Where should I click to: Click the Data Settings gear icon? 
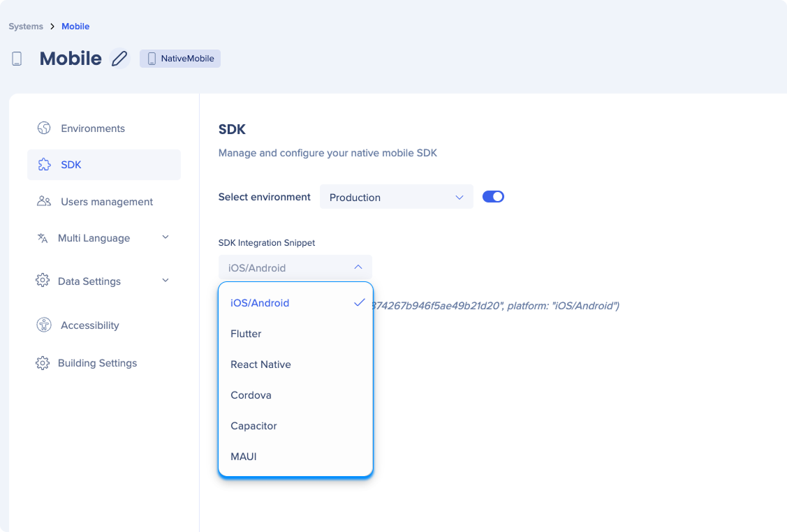(43, 280)
